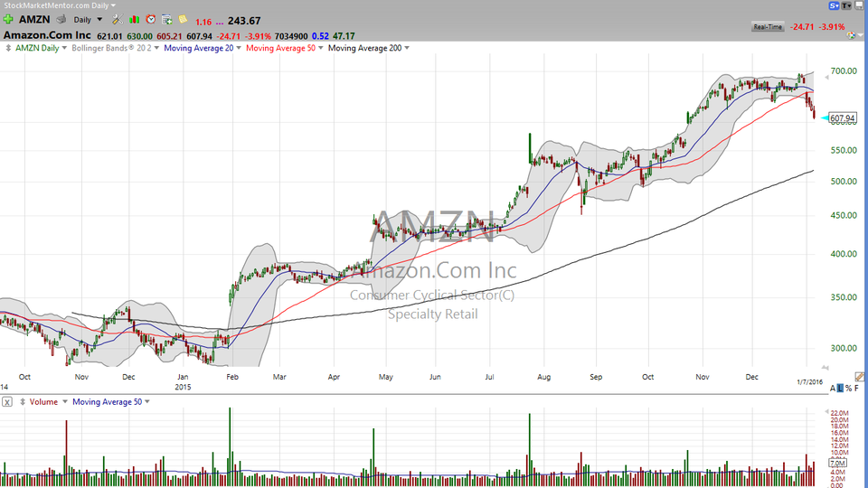Click the 400.00 price axis label
Viewport: 868px width, 488px height.
[x=844, y=254]
